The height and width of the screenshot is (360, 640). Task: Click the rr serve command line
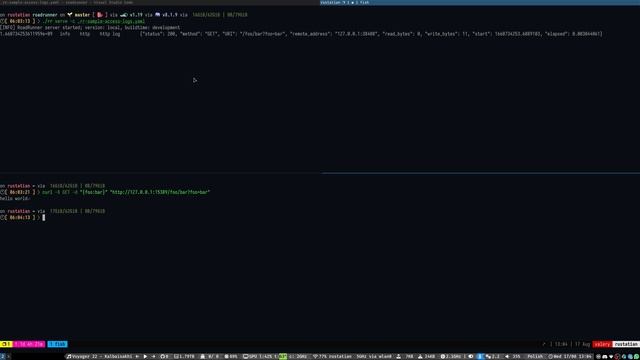coord(93,21)
